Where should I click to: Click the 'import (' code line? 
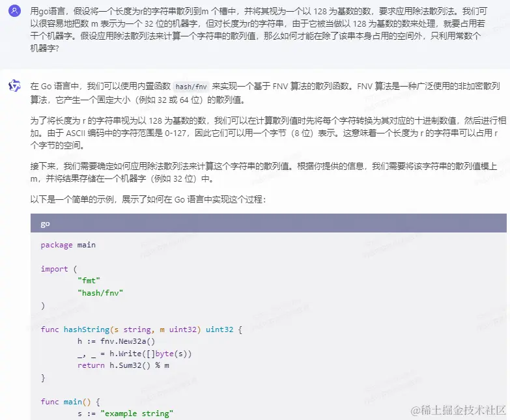tap(59, 269)
